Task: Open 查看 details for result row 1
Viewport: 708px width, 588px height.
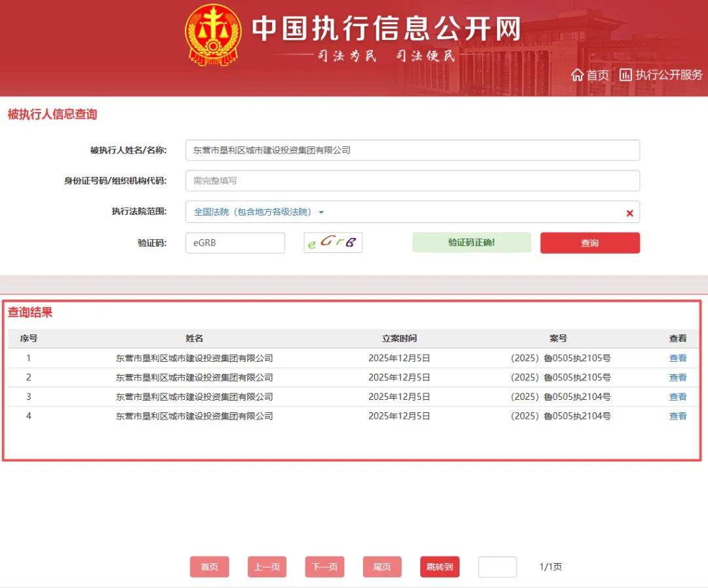Action: [677, 358]
